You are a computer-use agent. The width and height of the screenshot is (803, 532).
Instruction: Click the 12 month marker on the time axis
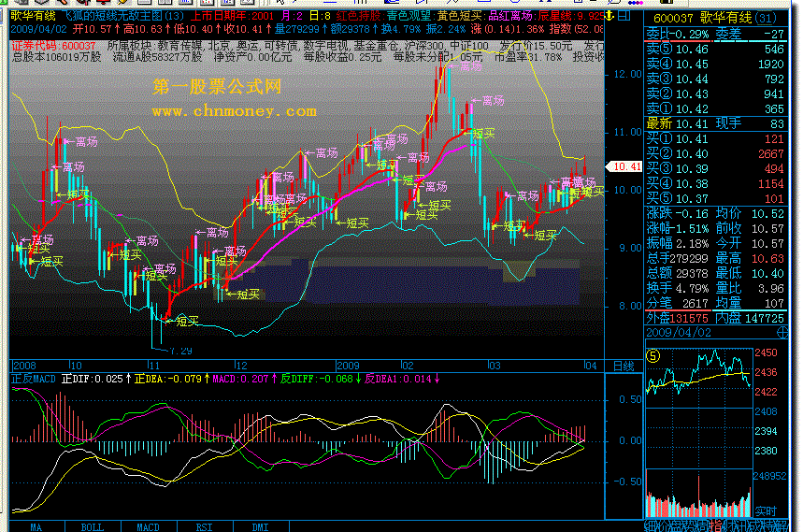pyautogui.click(x=241, y=366)
